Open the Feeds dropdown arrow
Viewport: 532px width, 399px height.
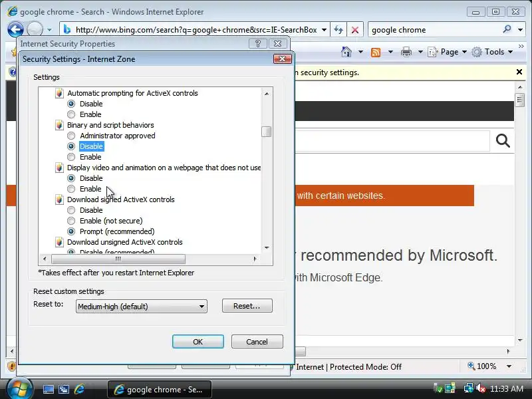390,52
